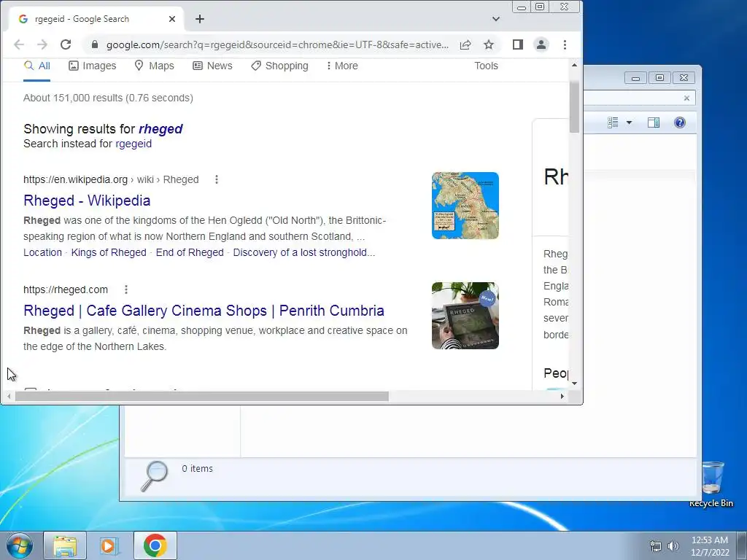Click the horizontal scrollbar thumb in Chrome
The width and height of the screenshot is (747, 560).
pyautogui.click(x=201, y=396)
